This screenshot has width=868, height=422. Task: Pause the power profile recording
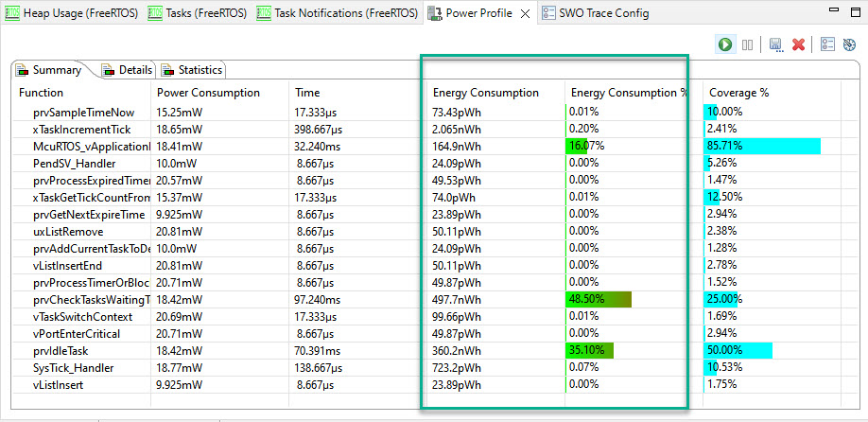pyautogui.click(x=747, y=44)
